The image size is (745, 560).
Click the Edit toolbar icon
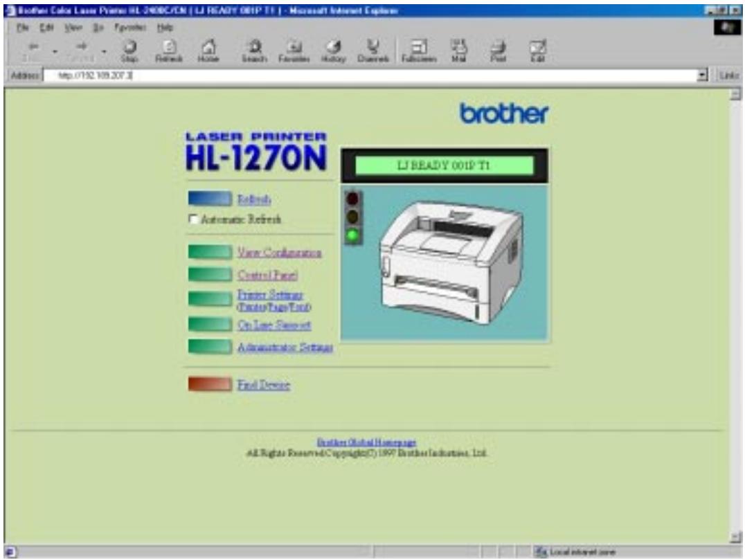coord(537,51)
